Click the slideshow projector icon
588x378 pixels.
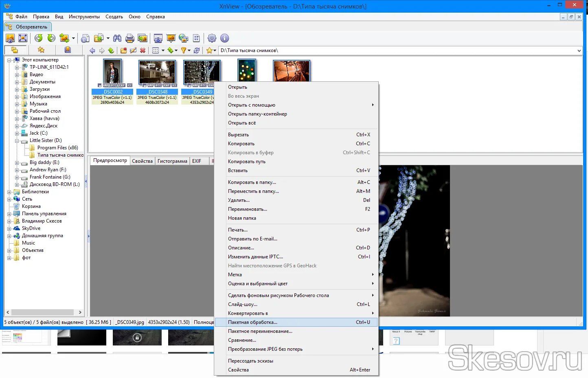coord(171,38)
